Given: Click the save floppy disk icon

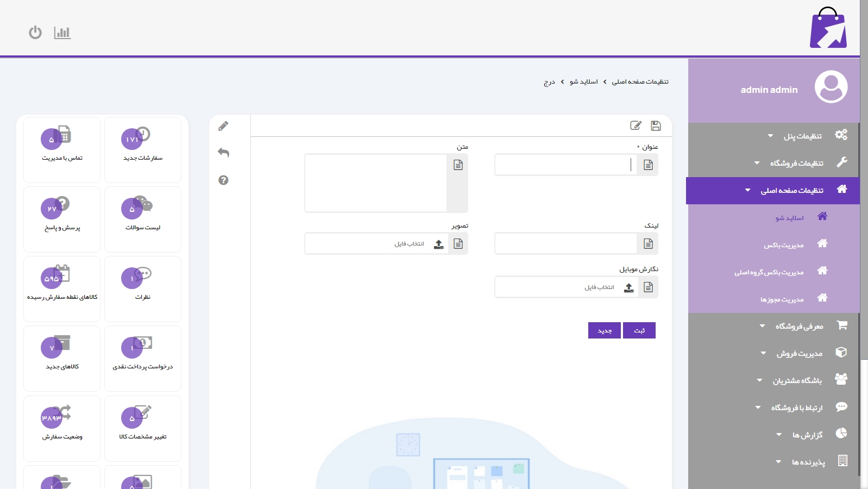Looking at the screenshot, I should (656, 126).
